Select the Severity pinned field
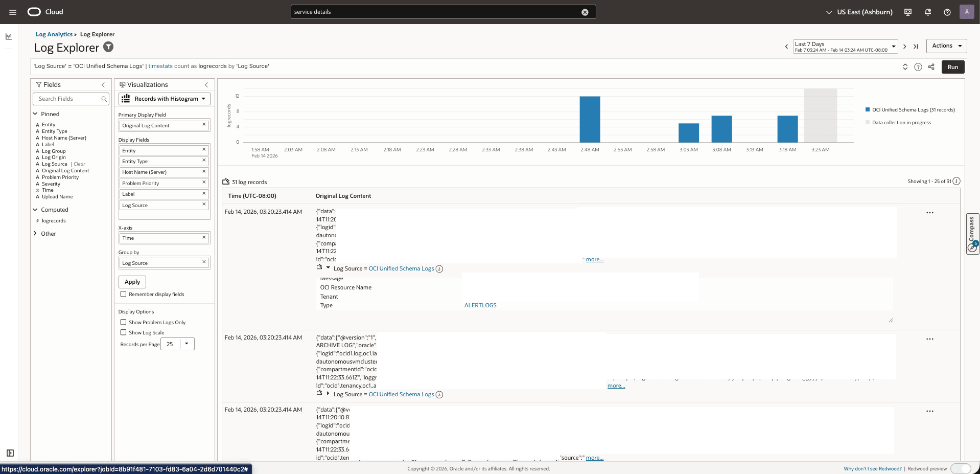The width and height of the screenshot is (980, 474). coord(51,184)
